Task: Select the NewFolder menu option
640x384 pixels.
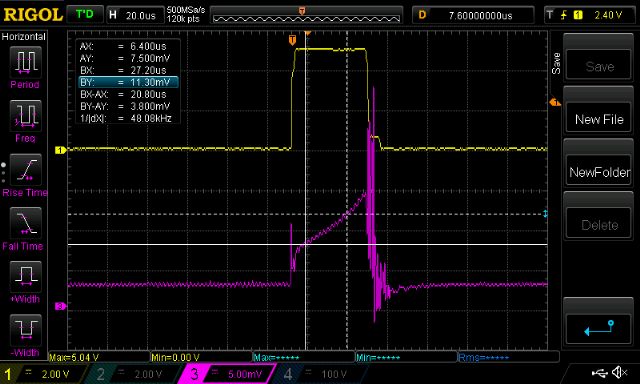Action: coord(599,172)
